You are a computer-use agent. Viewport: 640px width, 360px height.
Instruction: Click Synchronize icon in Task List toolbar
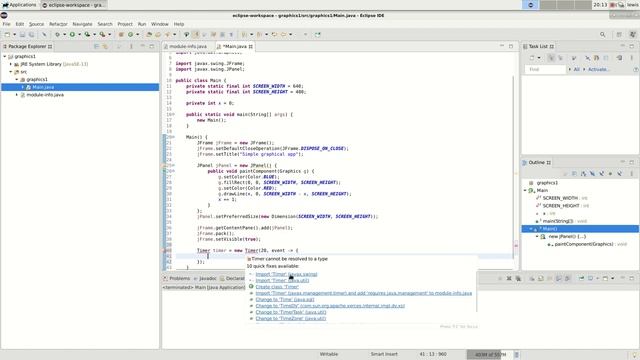pos(619,58)
